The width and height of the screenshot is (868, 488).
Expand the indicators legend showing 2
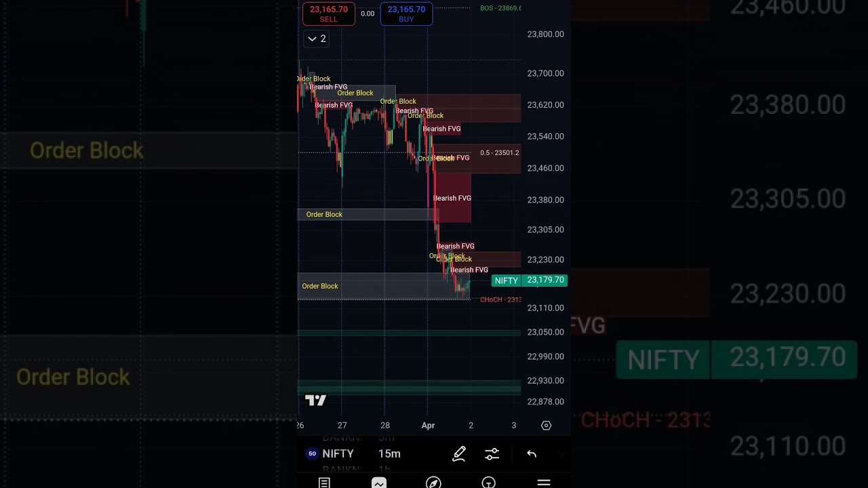317,39
